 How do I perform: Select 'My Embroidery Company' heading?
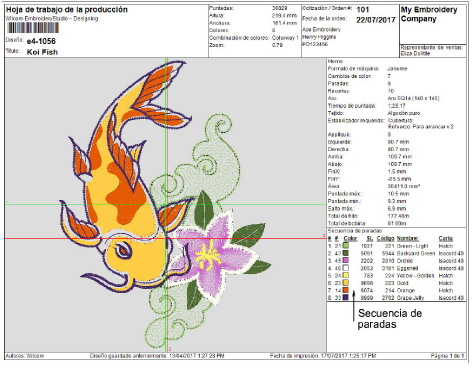(429, 14)
